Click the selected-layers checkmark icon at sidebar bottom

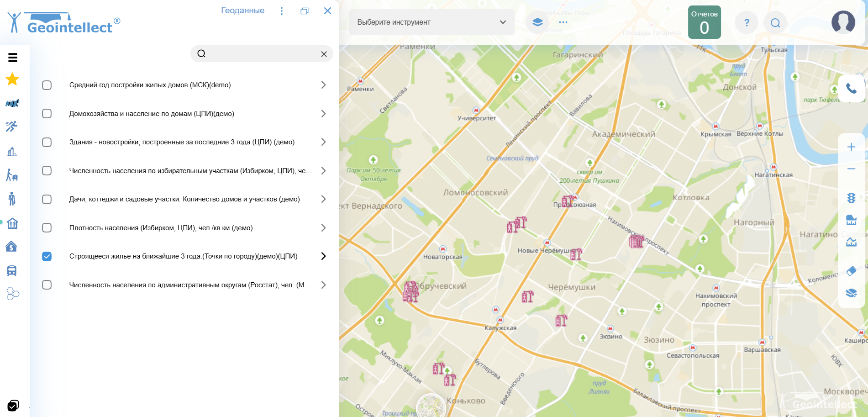(x=13, y=406)
